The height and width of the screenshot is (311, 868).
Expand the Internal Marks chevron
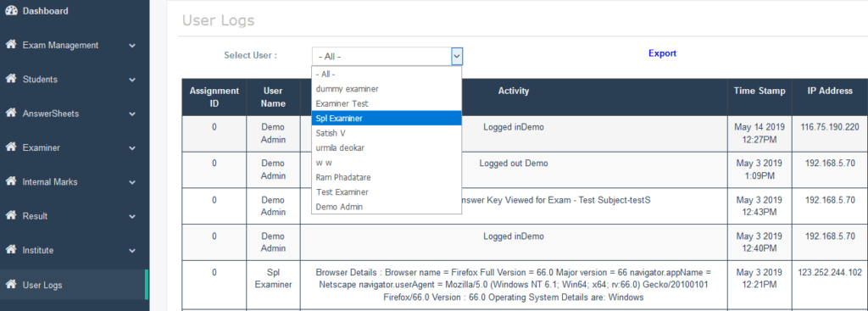pyautogui.click(x=132, y=182)
